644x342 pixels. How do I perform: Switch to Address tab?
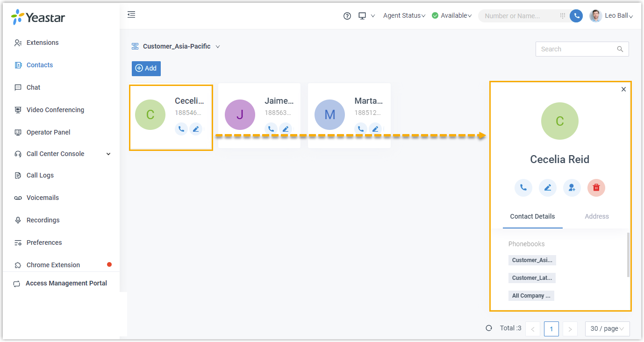[597, 216]
